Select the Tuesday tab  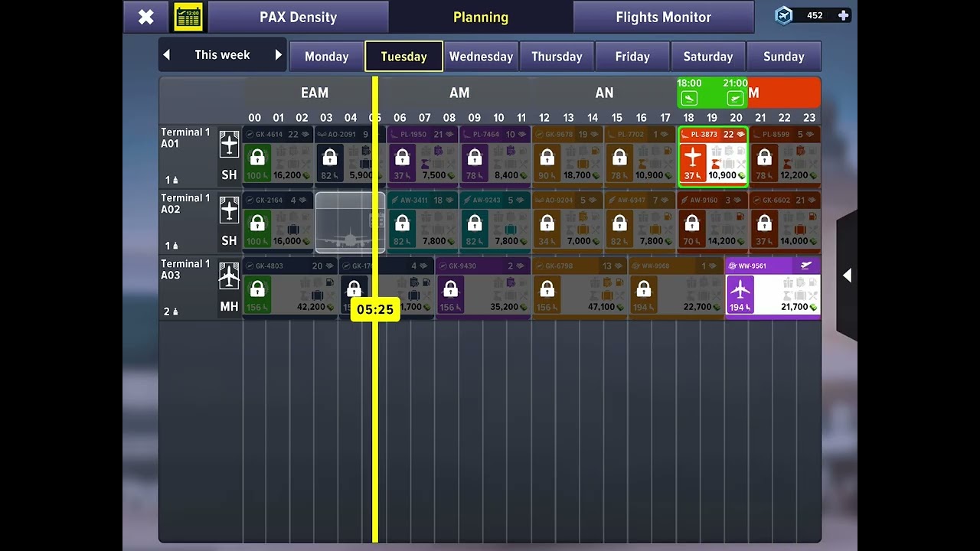pyautogui.click(x=403, y=57)
